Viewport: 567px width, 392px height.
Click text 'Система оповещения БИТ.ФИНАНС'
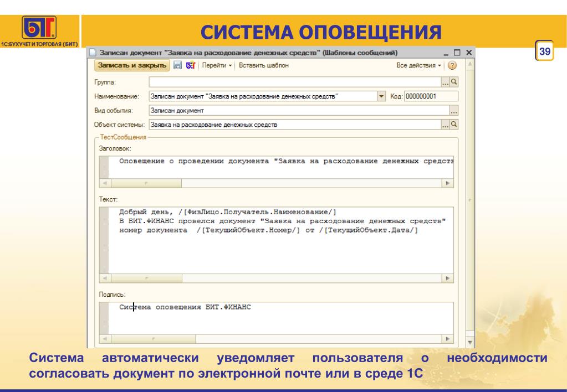[x=185, y=307]
